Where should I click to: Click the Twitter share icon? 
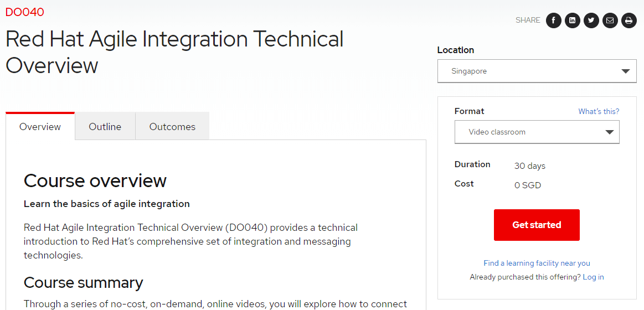pos(591,20)
